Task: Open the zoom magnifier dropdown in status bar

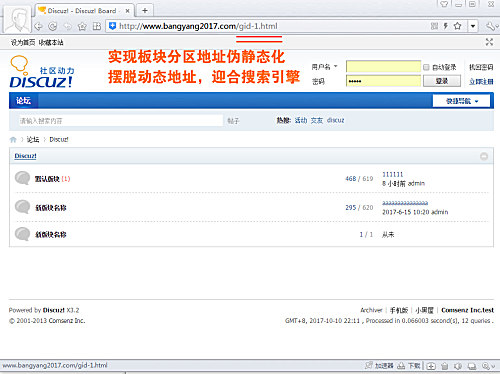Action: click(488, 366)
